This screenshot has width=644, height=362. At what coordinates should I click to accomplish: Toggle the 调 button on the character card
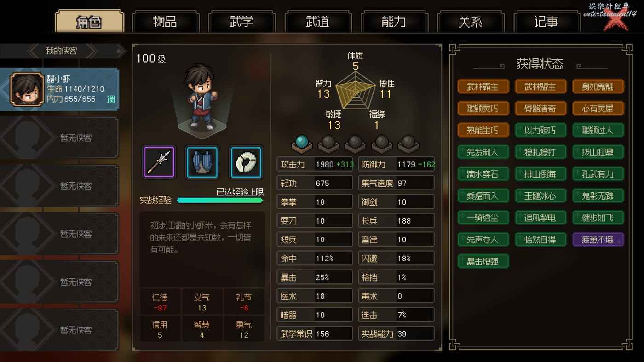tap(111, 99)
